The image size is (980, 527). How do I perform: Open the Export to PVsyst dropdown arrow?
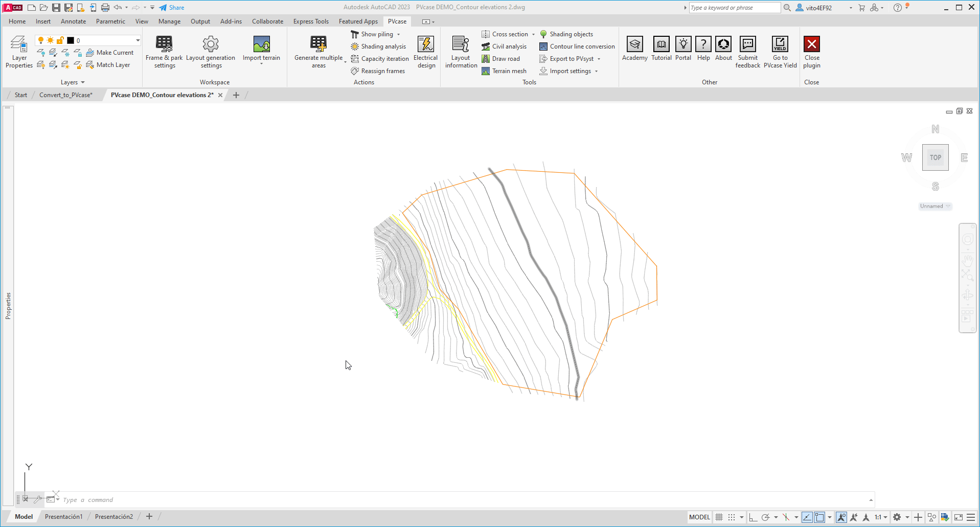[598, 58]
